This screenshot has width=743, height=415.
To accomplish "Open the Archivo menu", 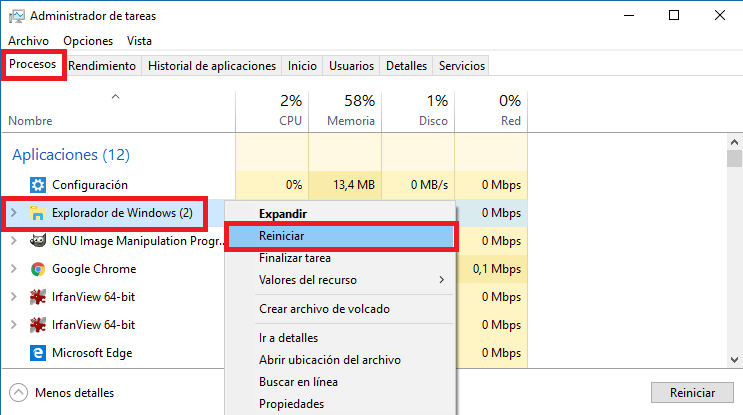I will [x=28, y=41].
